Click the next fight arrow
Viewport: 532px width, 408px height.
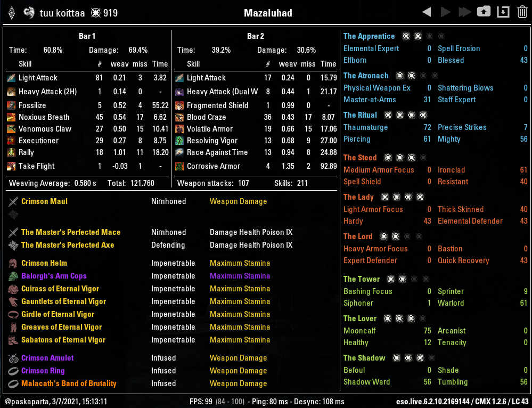pos(445,12)
